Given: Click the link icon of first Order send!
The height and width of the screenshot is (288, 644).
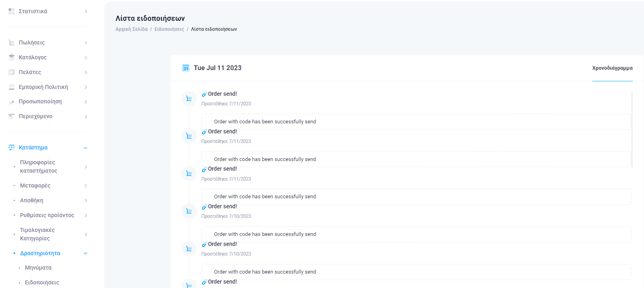Looking at the screenshot, I should (204, 94).
